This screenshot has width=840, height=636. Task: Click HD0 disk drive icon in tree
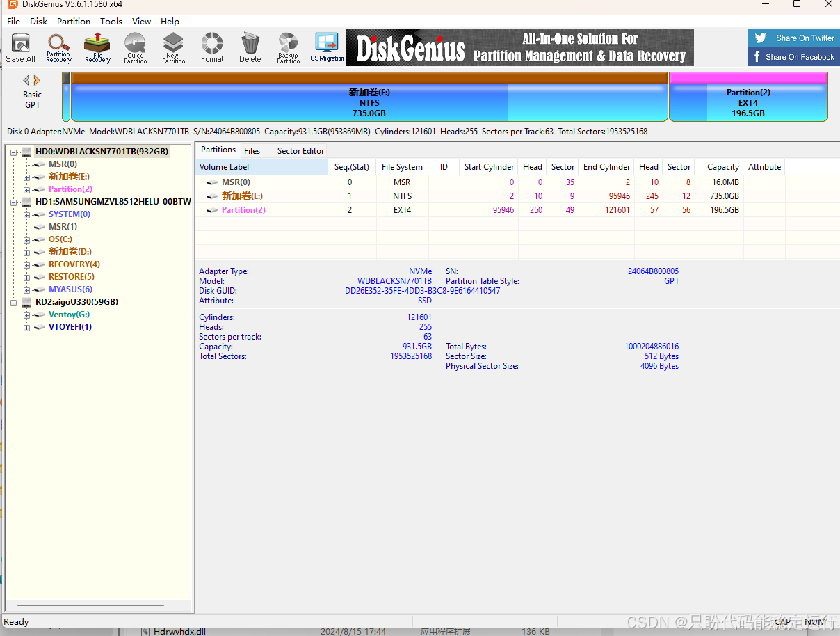point(26,151)
